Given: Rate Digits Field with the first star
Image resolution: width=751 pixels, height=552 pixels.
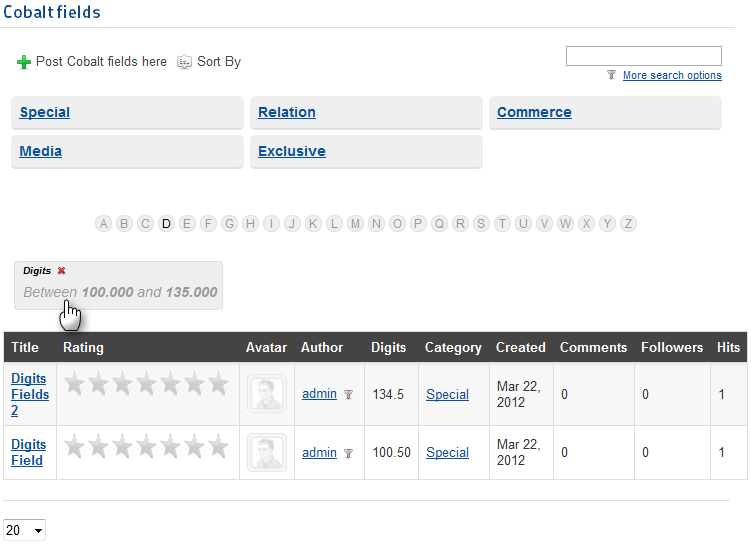Looking at the screenshot, I should pyautogui.click(x=75, y=448).
